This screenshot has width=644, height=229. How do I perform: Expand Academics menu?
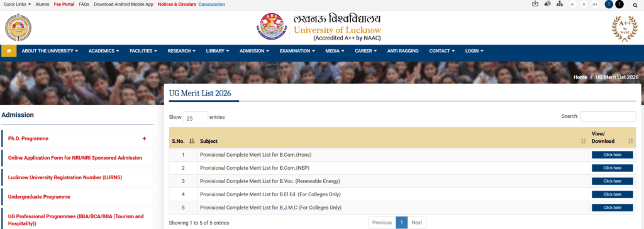104,51
